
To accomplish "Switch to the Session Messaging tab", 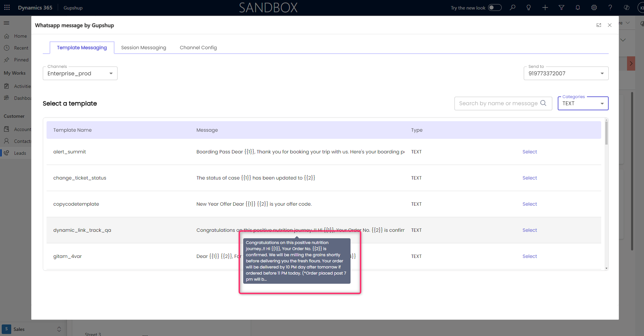I will (144, 48).
